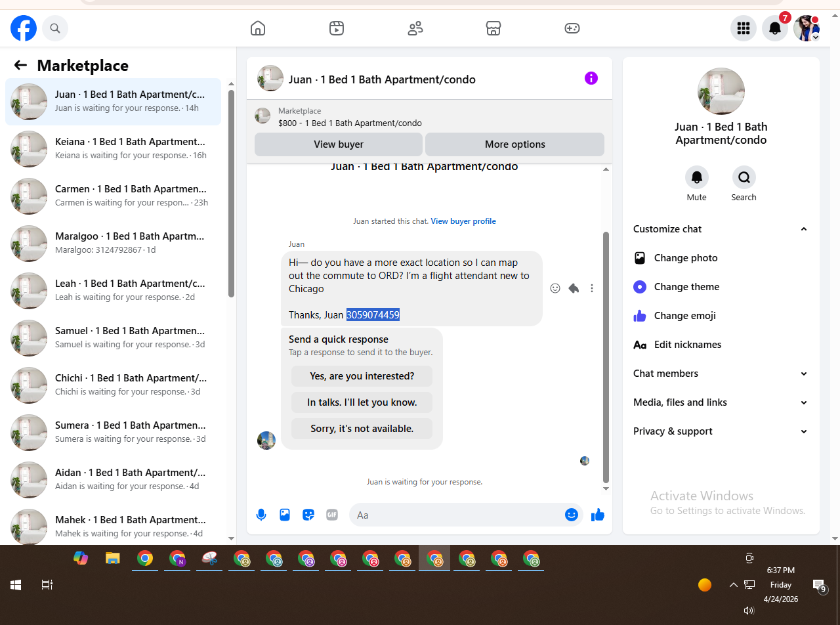Open the Facebook menu grid icon
Image resolution: width=840 pixels, height=625 pixels.
[x=744, y=28]
